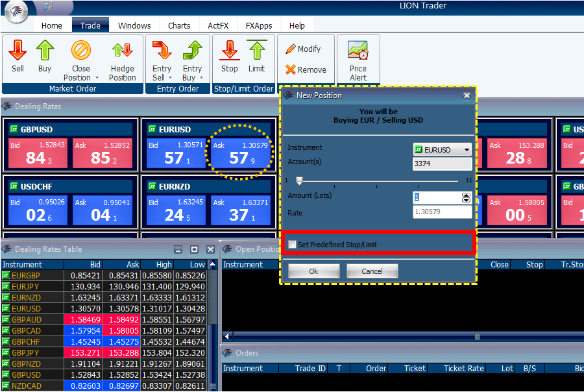Click the EURUSD Ask 1.30579 price tile

click(x=241, y=153)
